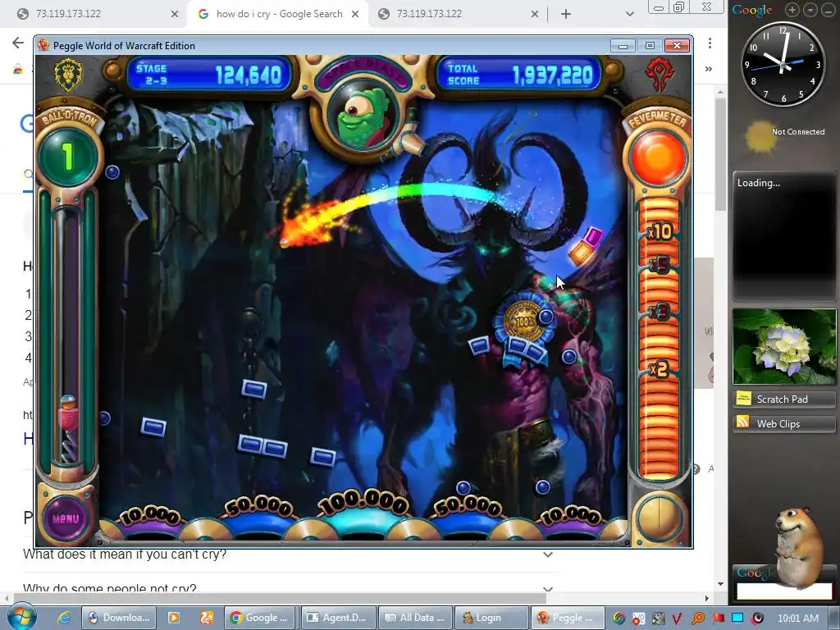The height and width of the screenshot is (630, 840).
Task: Open the Chrome three-dot menu
Action: coord(710,43)
